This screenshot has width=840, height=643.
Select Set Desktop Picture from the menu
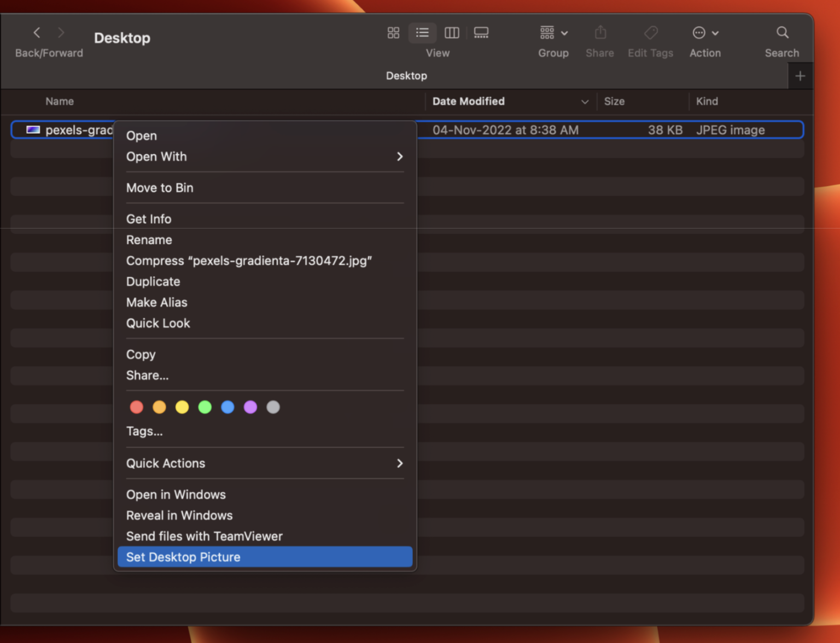pyautogui.click(x=183, y=557)
